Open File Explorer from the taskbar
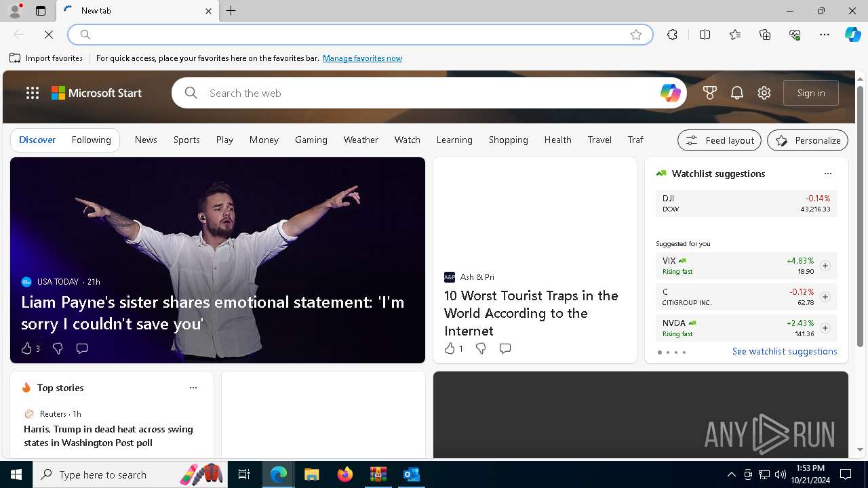The image size is (868, 488). point(311,474)
